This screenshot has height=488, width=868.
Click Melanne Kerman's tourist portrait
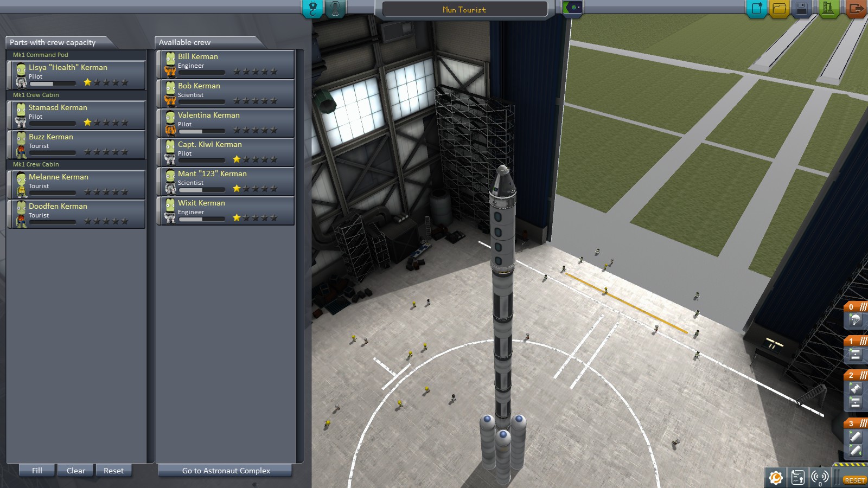coord(21,185)
